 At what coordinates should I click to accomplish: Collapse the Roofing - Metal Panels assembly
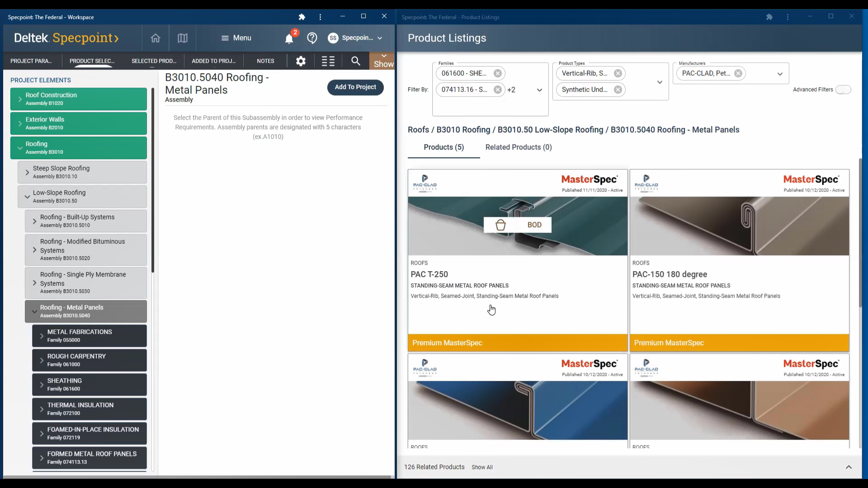pyautogui.click(x=34, y=311)
